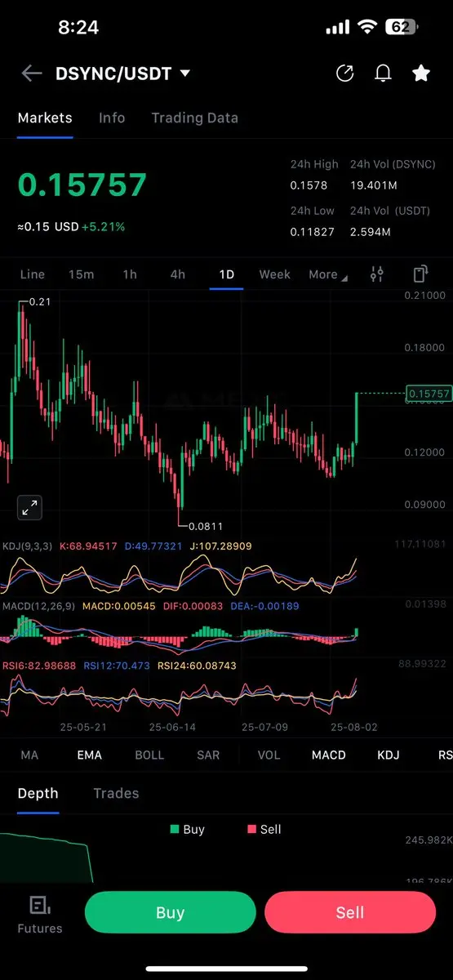453x980 pixels.
Task: Switch to the Trades tab
Action: point(116,793)
